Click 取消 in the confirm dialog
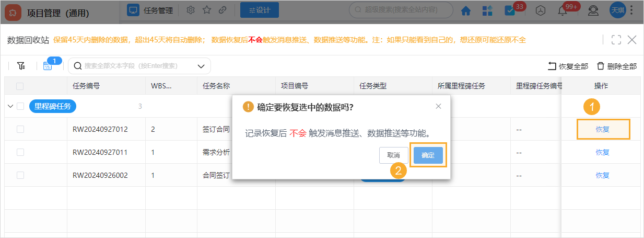 tap(393, 155)
